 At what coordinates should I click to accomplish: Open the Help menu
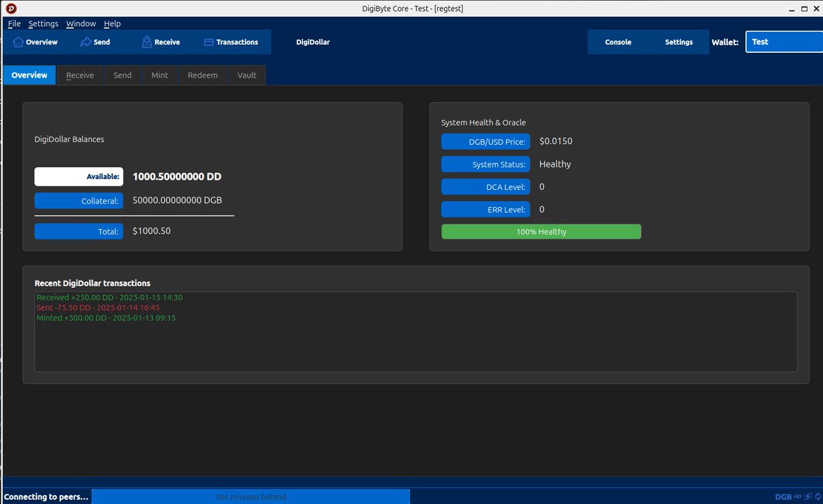click(112, 23)
